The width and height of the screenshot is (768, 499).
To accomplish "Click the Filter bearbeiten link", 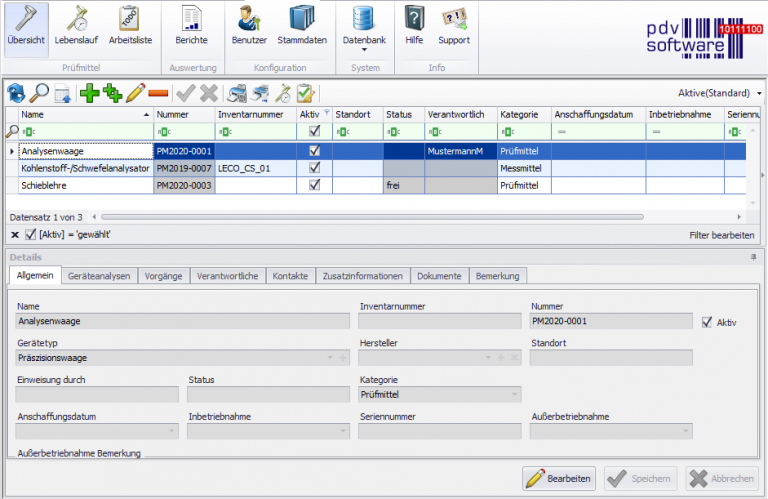I will point(722,234).
